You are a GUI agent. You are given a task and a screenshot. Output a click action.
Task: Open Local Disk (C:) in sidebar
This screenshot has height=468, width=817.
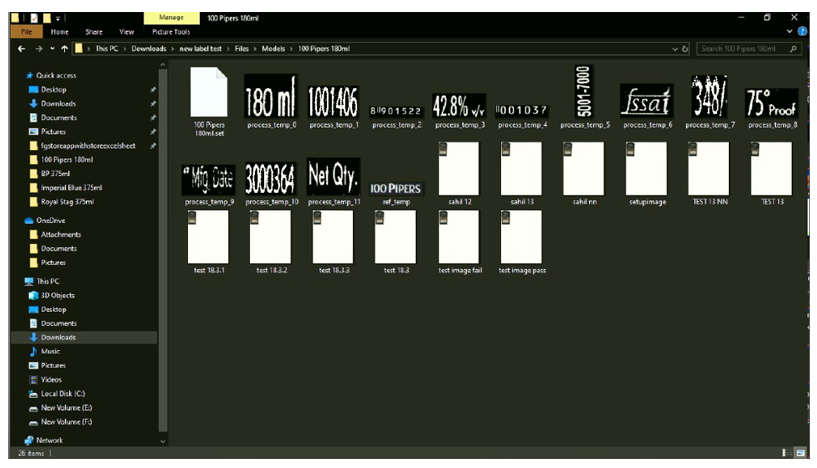point(62,393)
